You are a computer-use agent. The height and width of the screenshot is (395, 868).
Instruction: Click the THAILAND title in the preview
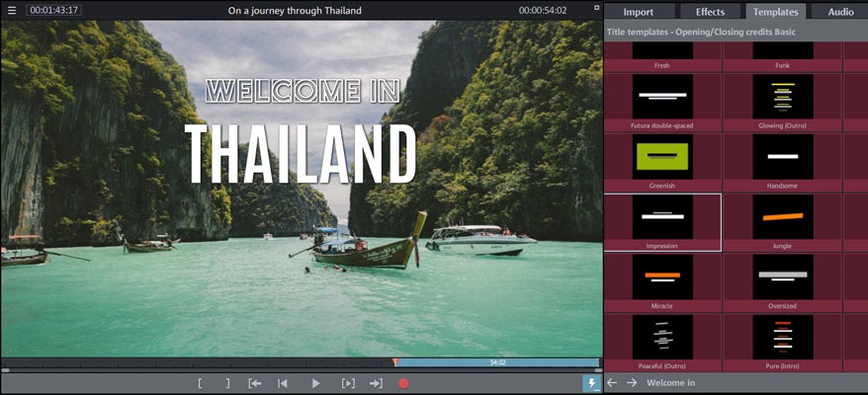[x=301, y=154]
